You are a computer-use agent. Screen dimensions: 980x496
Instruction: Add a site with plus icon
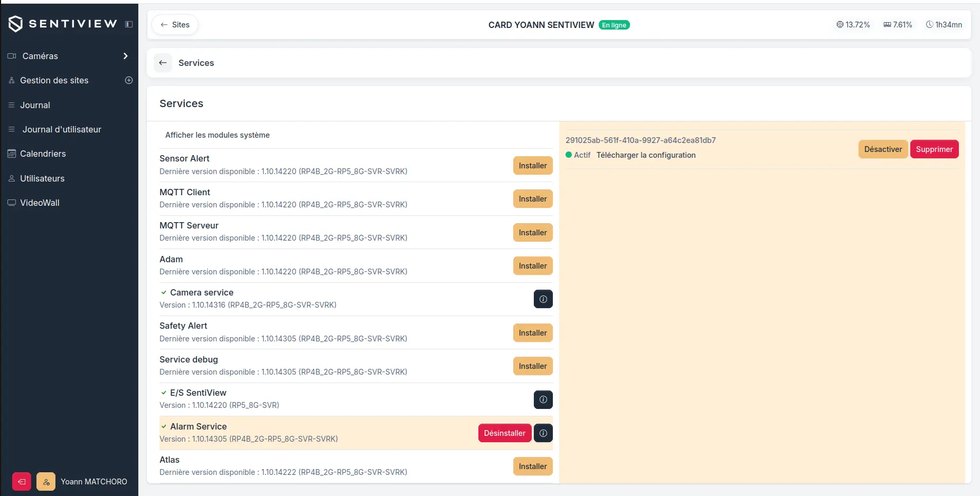pyautogui.click(x=129, y=80)
